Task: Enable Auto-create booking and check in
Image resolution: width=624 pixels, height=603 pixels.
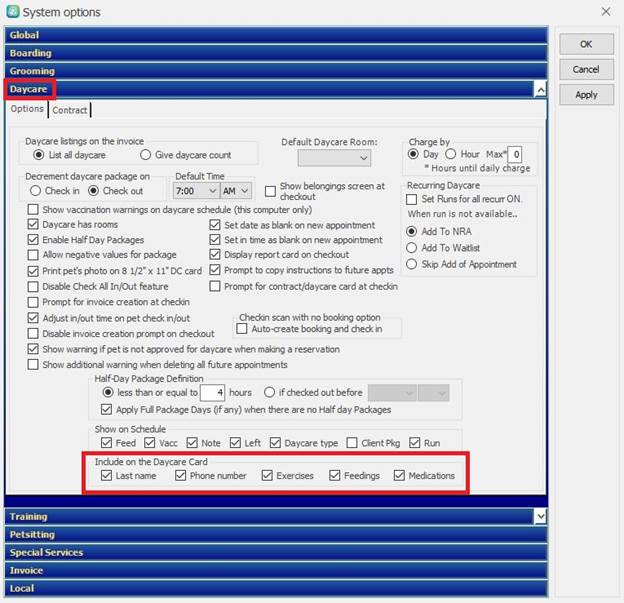Action: click(x=242, y=329)
